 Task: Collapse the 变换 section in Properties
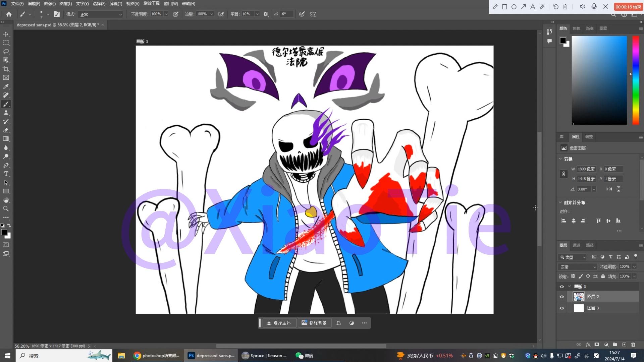point(560,159)
